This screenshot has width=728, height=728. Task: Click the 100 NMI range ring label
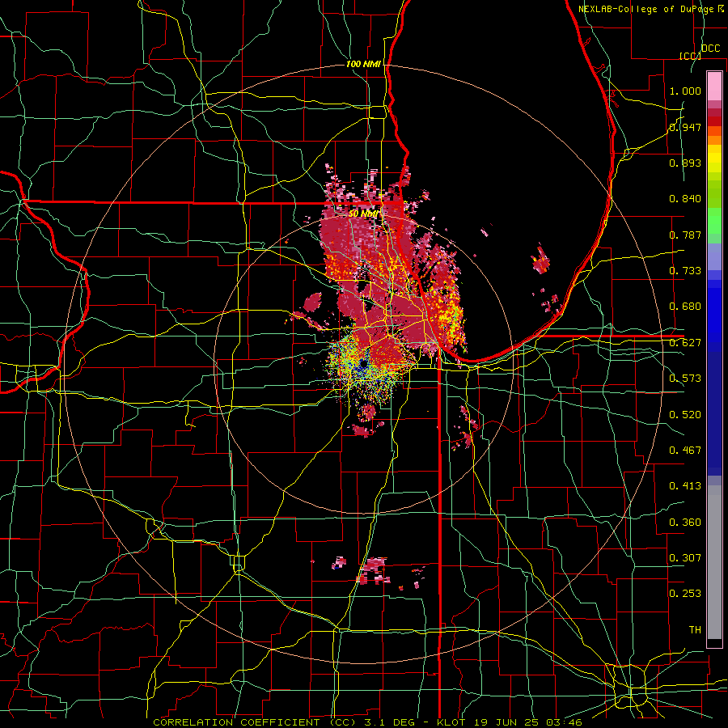click(363, 64)
